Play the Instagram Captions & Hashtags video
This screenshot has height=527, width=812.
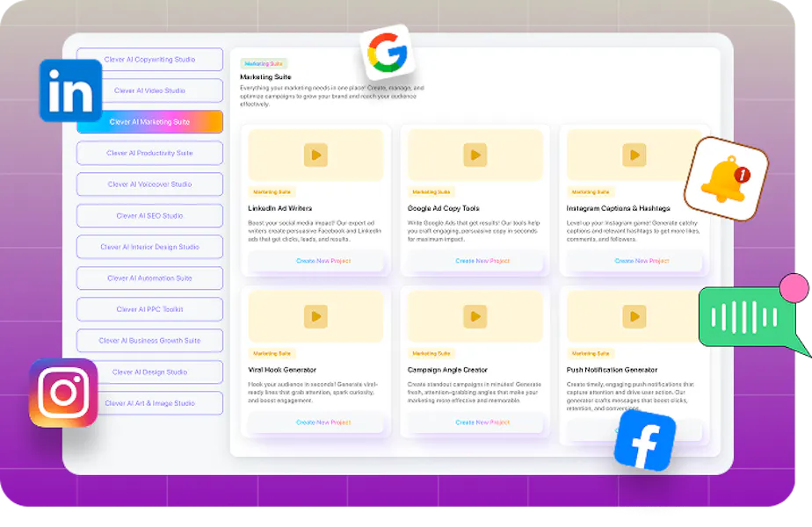click(x=634, y=155)
